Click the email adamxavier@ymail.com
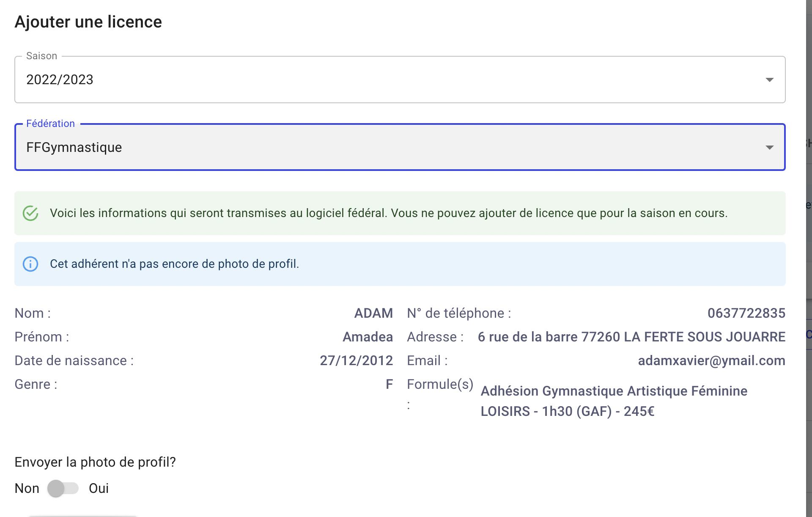The image size is (812, 517). [711, 360]
